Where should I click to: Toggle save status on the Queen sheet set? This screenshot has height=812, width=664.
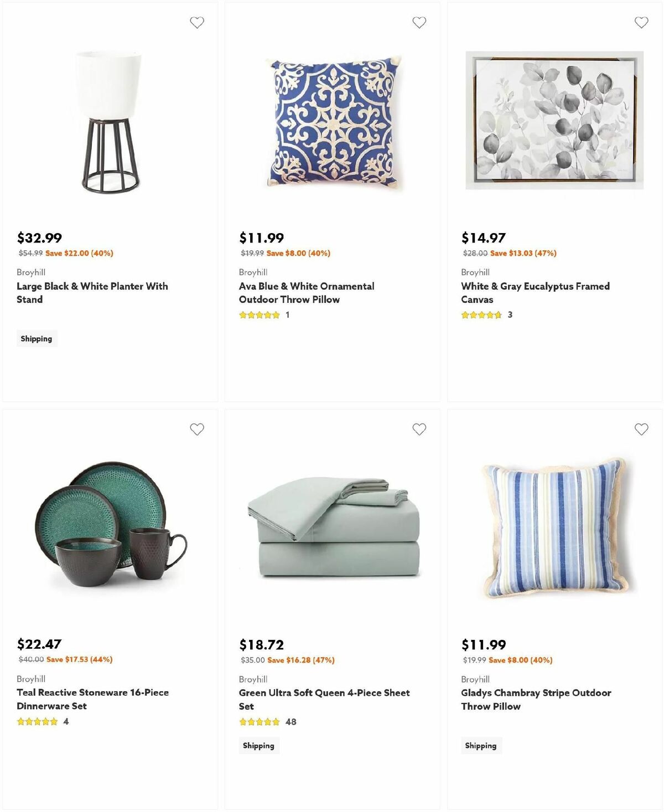coord(419,429)
